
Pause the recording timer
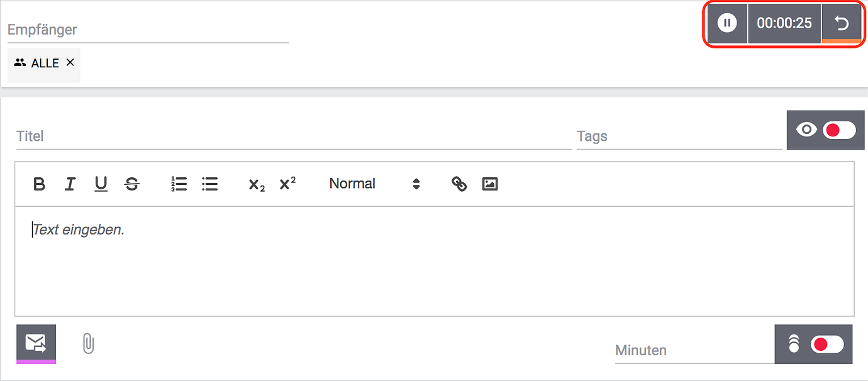pyautogui.click(x=727, y=23)
